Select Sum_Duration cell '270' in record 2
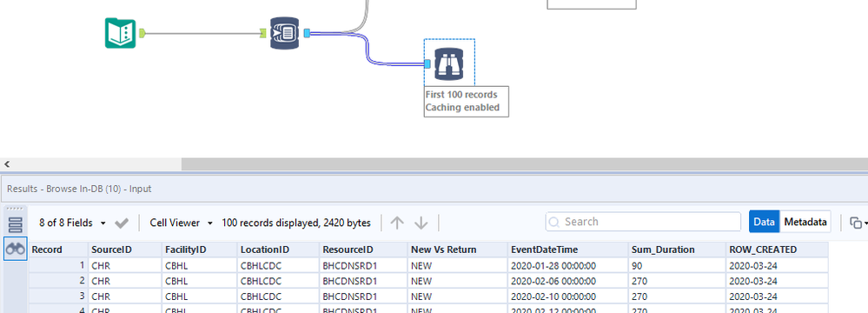The height and width of the screenshot is (313, 868). [x=677, y=282]
